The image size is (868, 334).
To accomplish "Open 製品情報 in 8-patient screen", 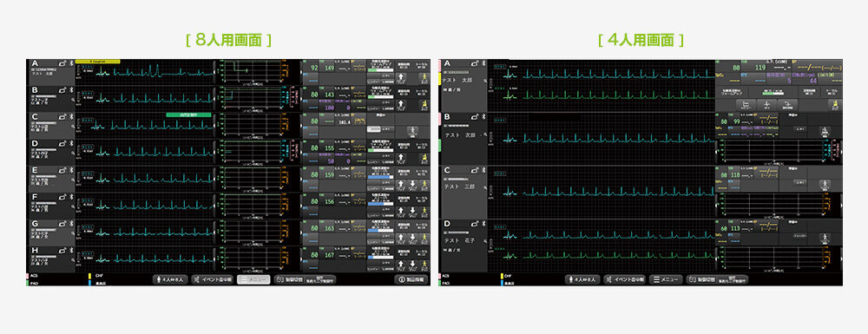I will coord(411,280).
